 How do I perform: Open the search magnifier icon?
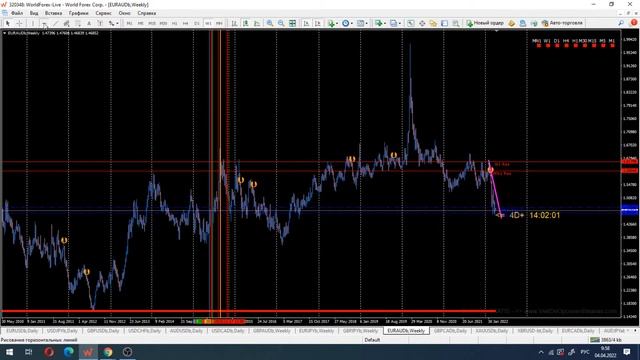point(621,23)
